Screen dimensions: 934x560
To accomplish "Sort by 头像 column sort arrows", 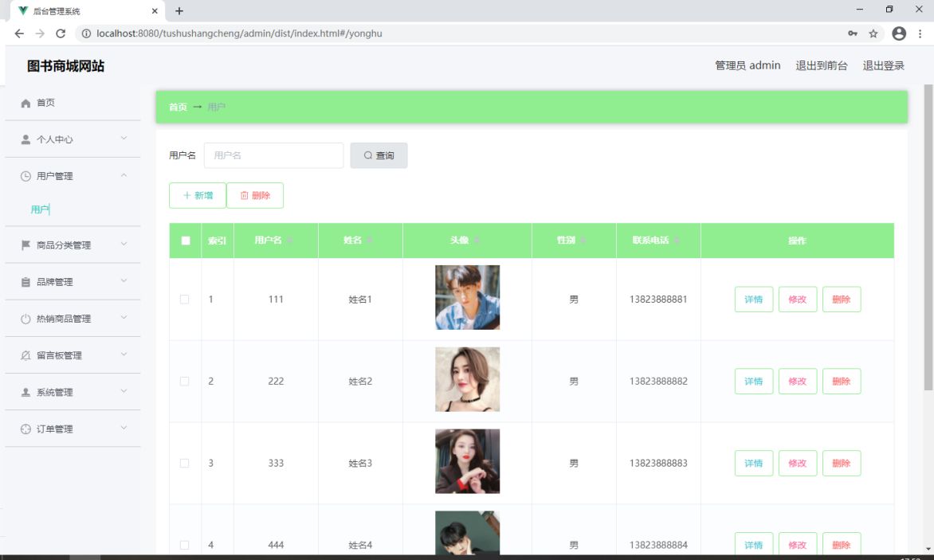I will click(x=477, y=241).
